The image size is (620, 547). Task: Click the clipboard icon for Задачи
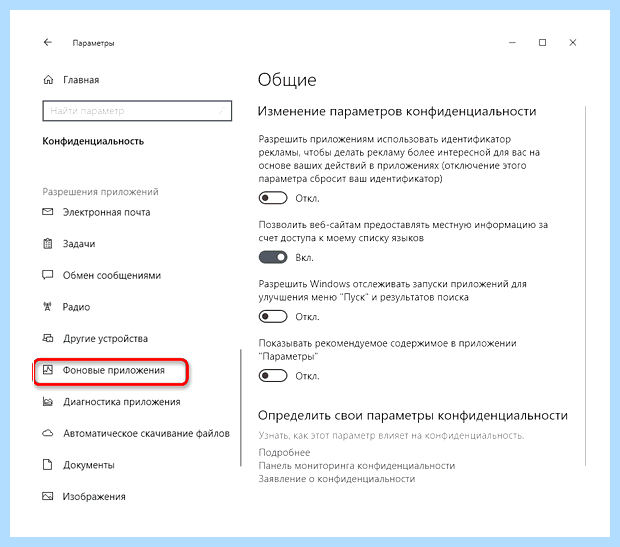pos(48,244)
